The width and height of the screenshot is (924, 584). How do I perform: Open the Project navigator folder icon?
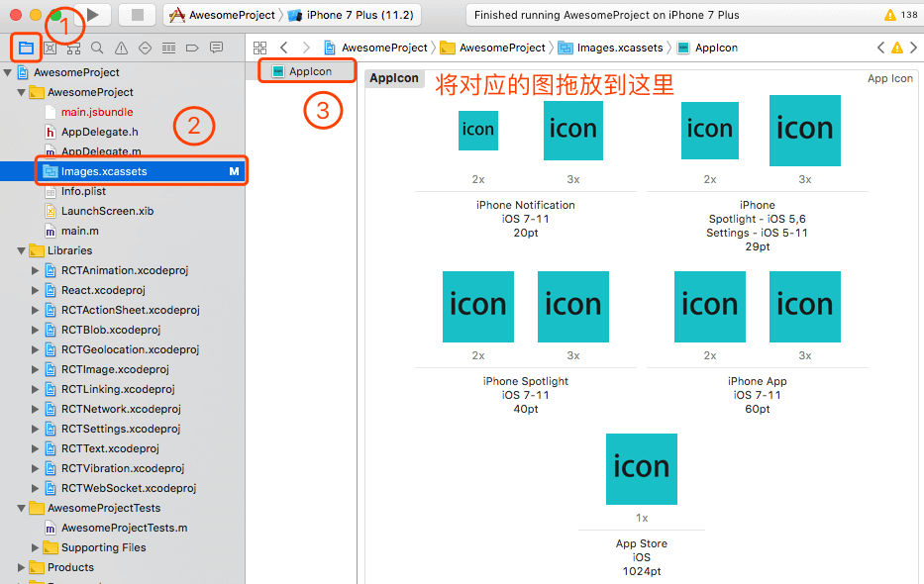pyautogui.click(x=26, y=48)
